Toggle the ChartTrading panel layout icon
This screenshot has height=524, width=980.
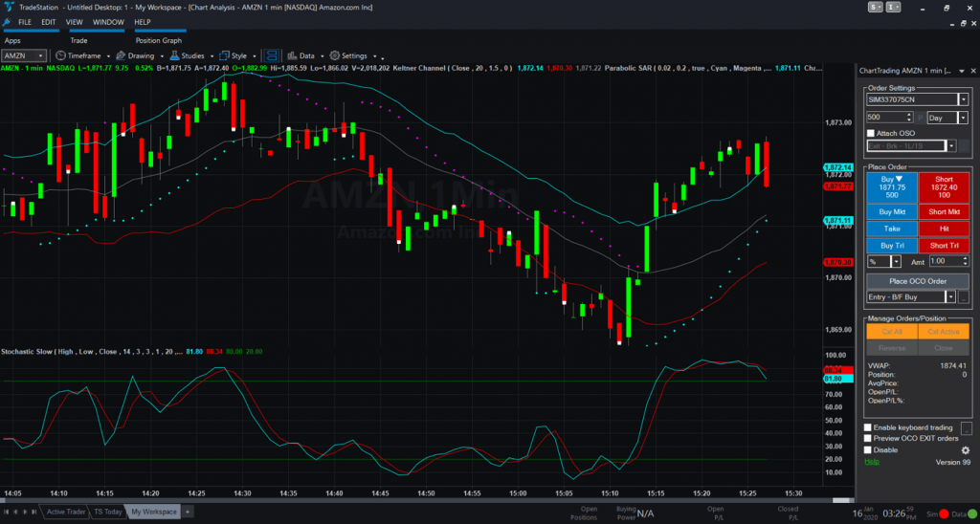tap(272, 55)
